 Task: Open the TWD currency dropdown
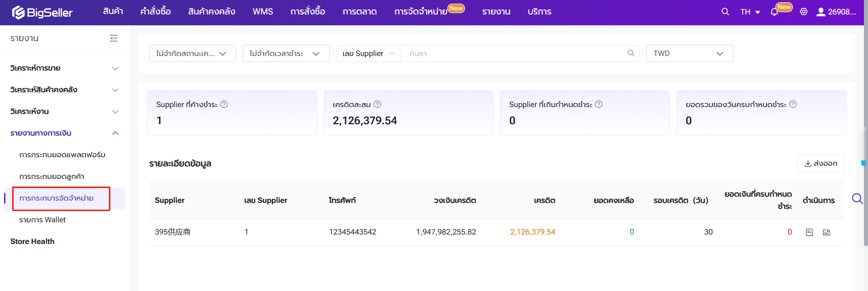pos(689,53)
